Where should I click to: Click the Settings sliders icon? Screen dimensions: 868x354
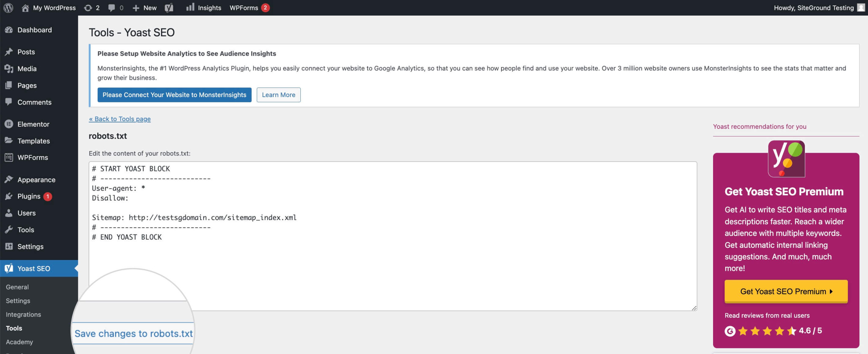(x=9, y=246)
